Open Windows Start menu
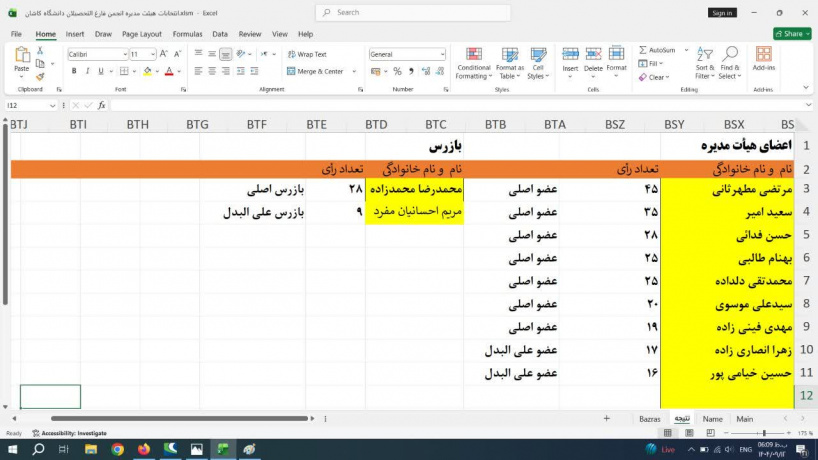 12,450
